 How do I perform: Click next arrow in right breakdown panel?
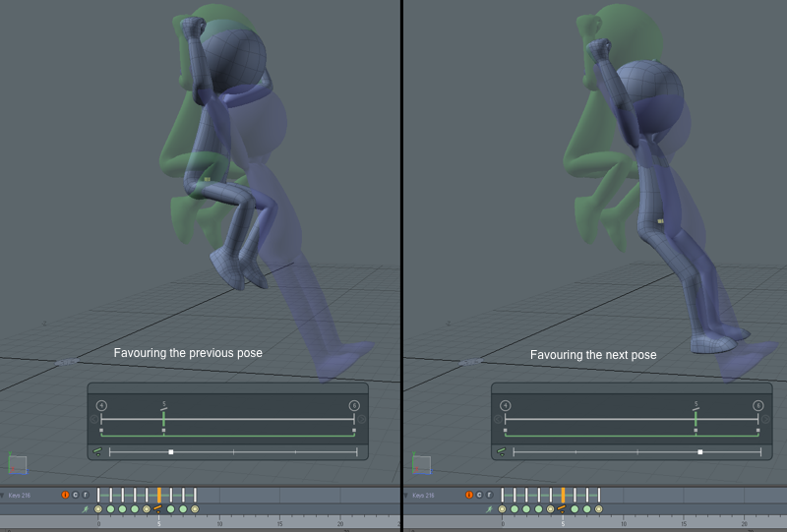coord(766,420)
